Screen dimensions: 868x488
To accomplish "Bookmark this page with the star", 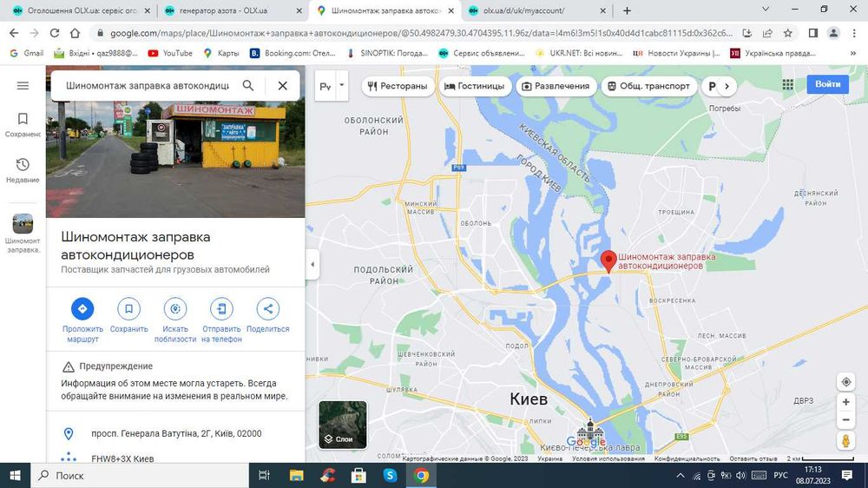I will coord(788,33).
